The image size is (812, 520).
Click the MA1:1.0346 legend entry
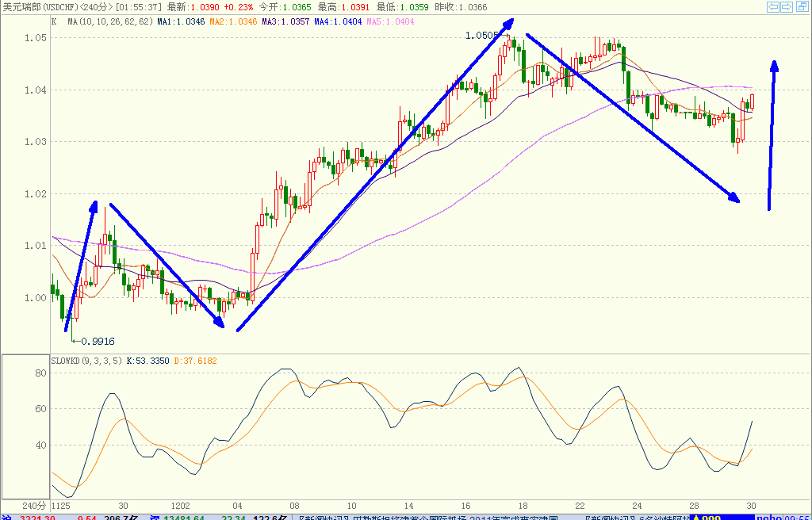182,21
